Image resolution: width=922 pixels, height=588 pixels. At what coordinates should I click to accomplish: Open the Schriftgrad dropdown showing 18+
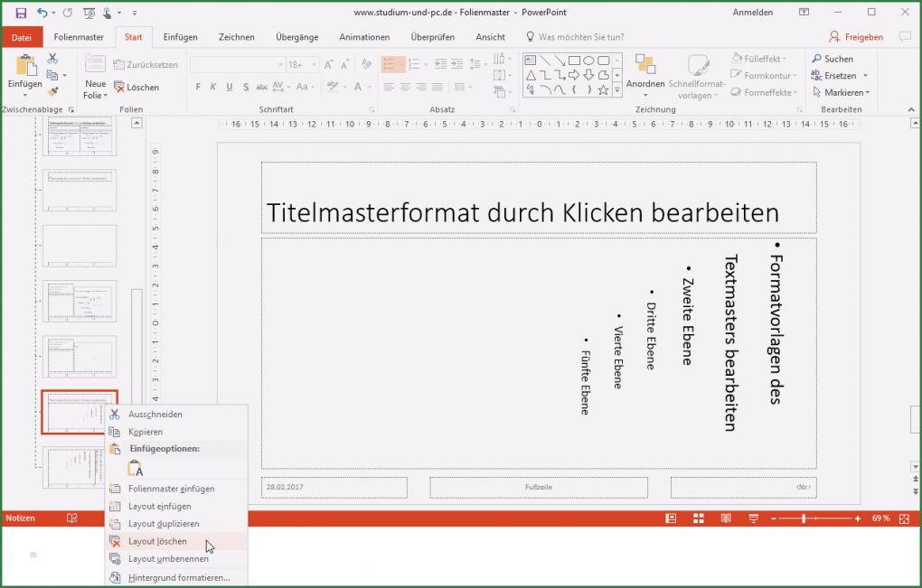[x=313, y=64]
